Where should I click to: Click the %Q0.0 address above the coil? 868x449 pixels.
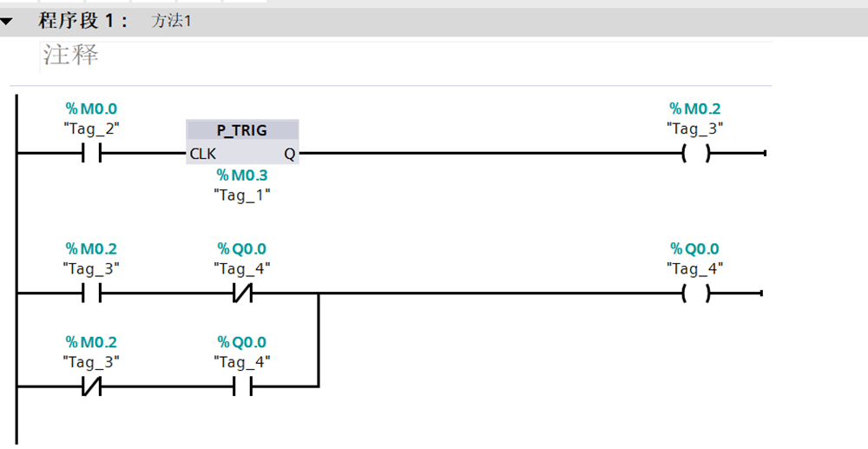click(695, 249)
